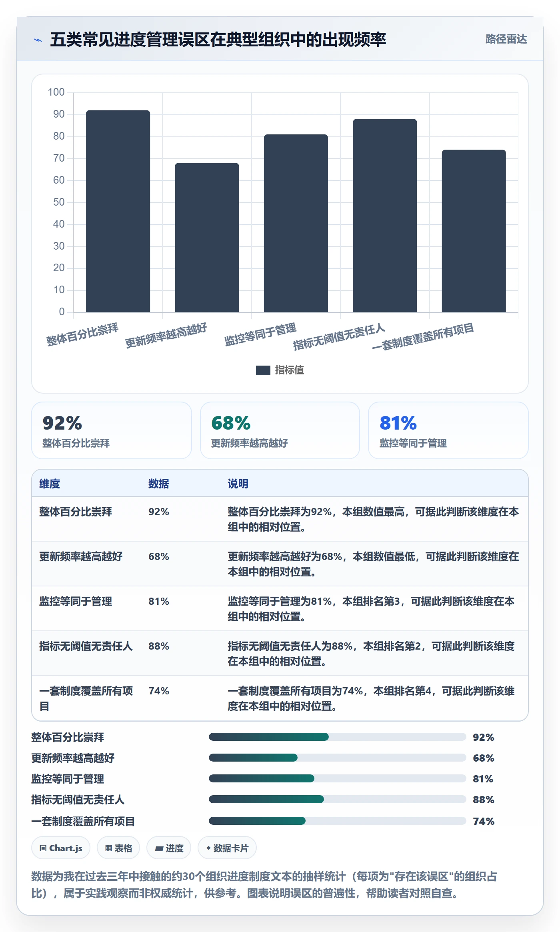Screen dimensions: 560x932
Task: Click the 81% progress bar for 监控等同于管理
Action: point(337,778)
